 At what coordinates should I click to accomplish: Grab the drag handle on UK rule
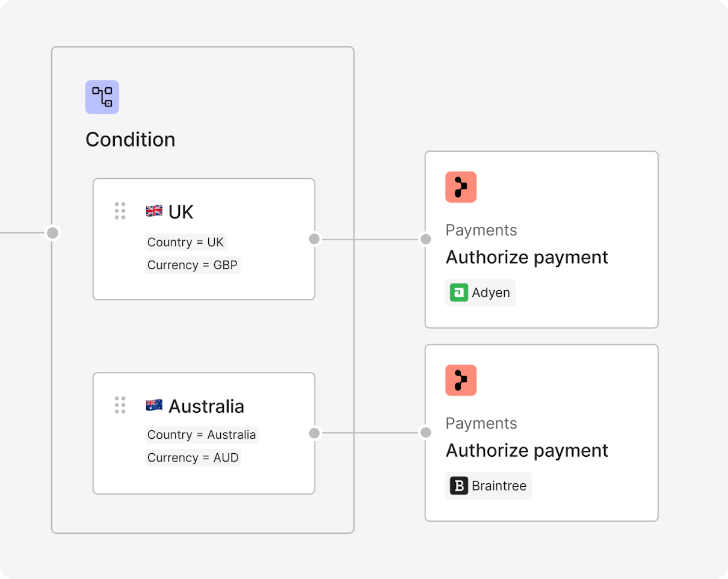[120, 211]
